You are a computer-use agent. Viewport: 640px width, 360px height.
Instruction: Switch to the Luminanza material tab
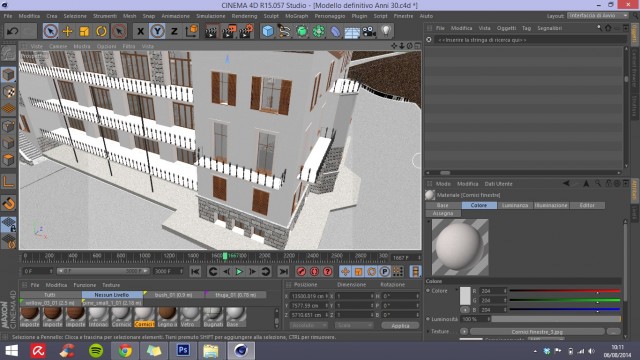516,205
